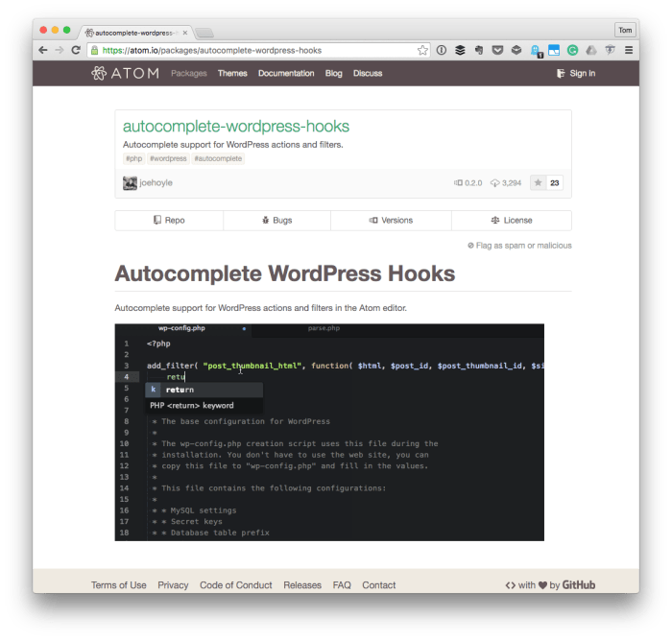Click Sign in at top right
The image size is (672, 640).
click(x=576, y=73)
